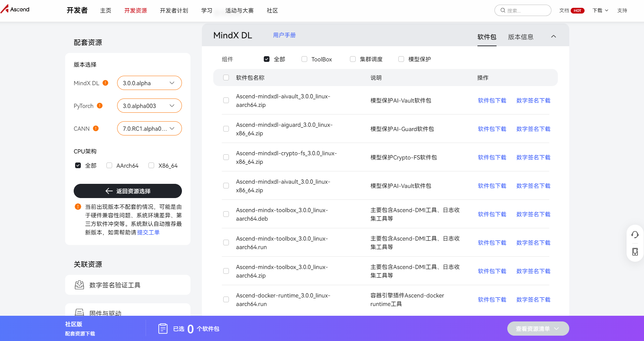Click the selected packages clipboard icon

(163, 329)
